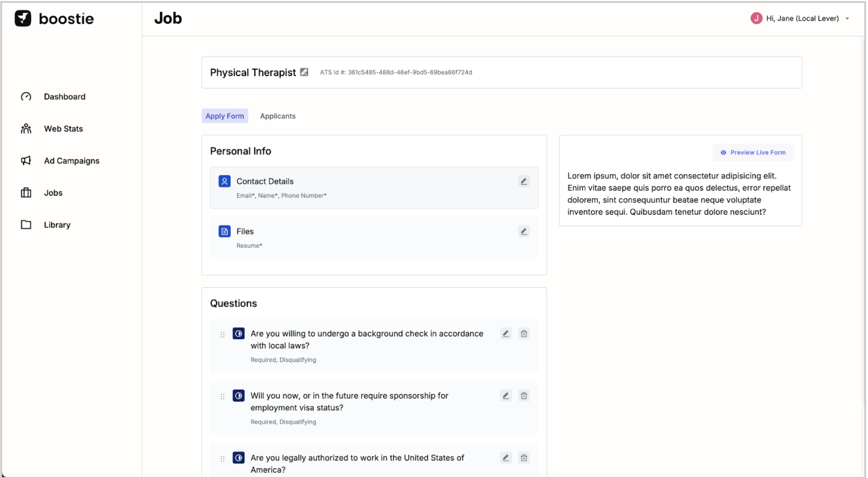Open Ad Campaigns in the sidebar

click(x=71, y=161)
